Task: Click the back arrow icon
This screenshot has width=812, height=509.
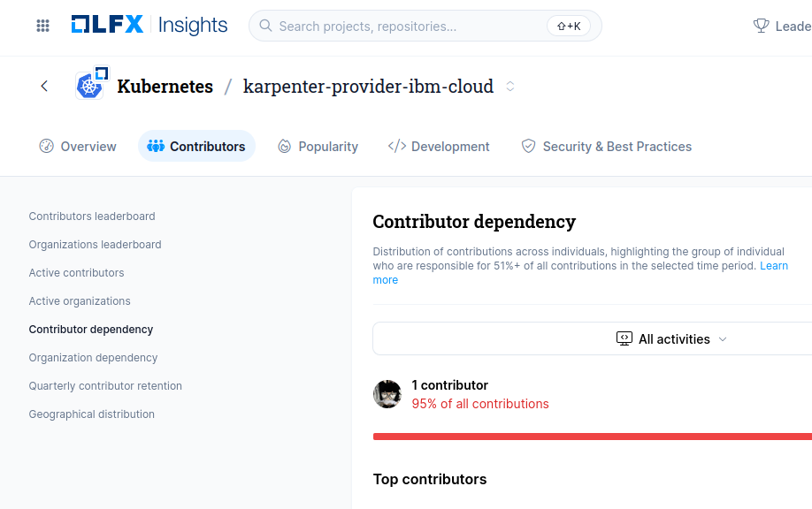Action: coord(44,86)
